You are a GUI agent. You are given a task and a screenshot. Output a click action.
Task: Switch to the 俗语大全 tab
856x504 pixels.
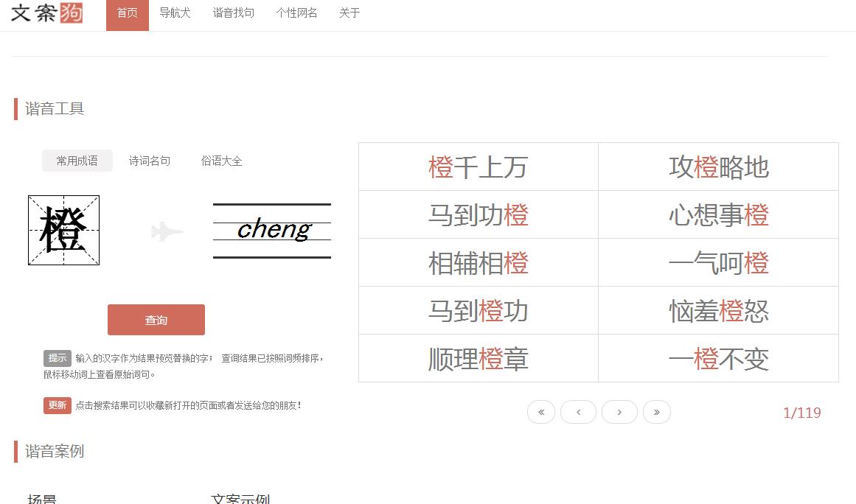tap(221, 161)
